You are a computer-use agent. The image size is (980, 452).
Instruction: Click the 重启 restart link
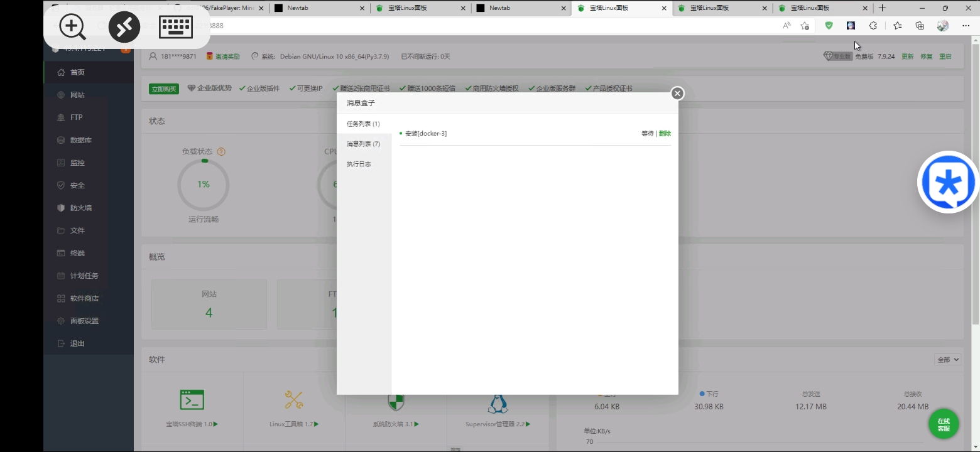[945, 56]
